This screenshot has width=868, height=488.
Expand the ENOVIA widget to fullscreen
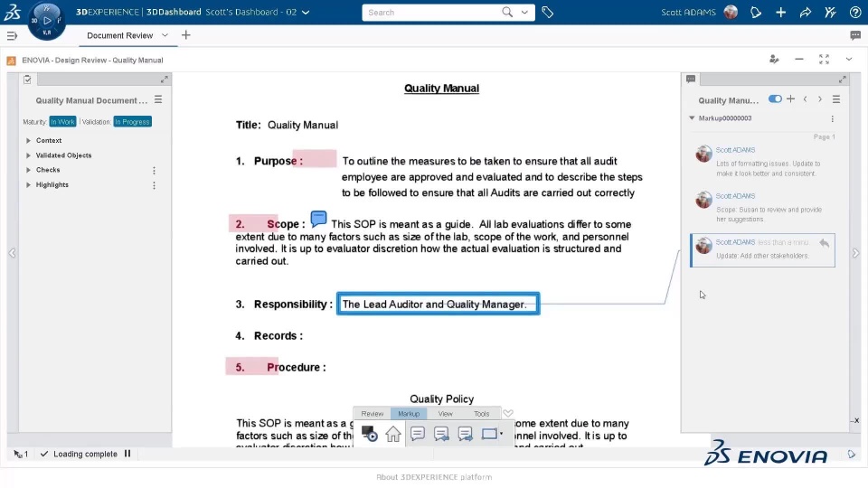click(825, 60)
